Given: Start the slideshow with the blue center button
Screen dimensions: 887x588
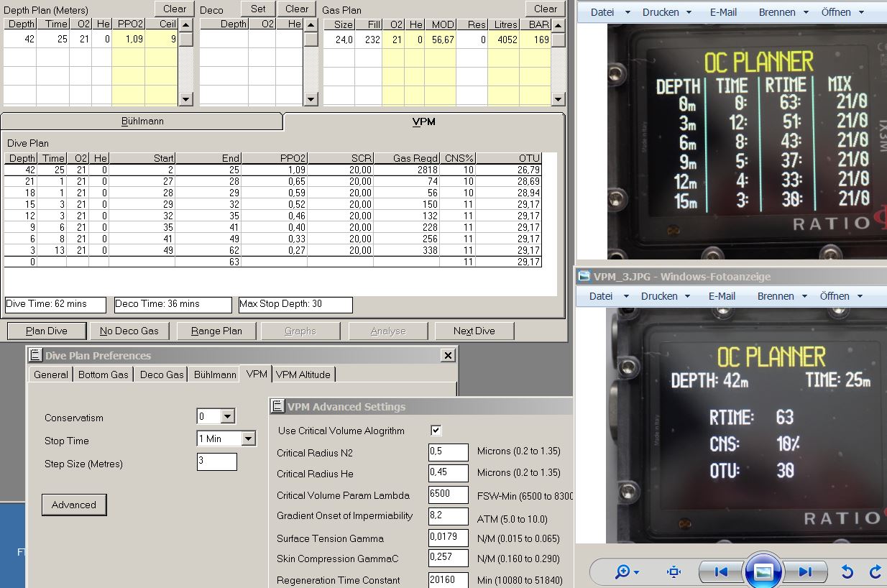Looking at the screenshot, I should click(763, 572).
